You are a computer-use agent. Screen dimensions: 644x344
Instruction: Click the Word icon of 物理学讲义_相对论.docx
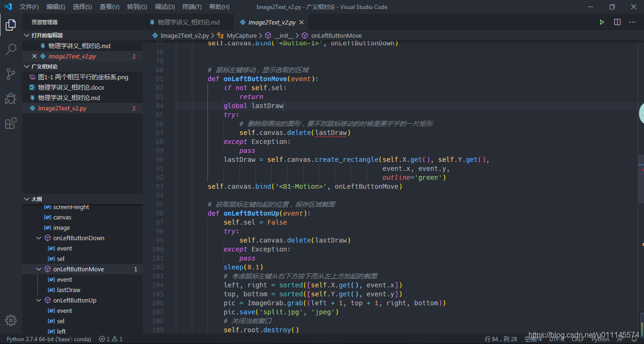(x=33, y=87)
